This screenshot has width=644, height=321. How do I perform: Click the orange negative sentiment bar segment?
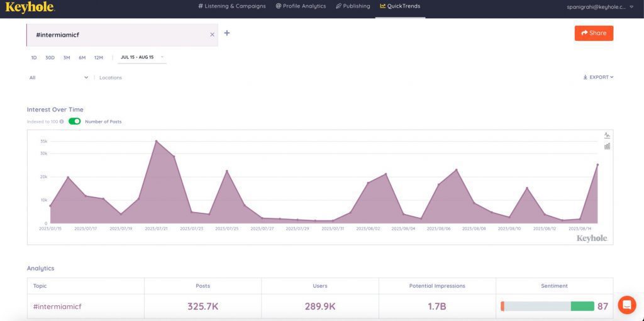click(x=502, y=306)
